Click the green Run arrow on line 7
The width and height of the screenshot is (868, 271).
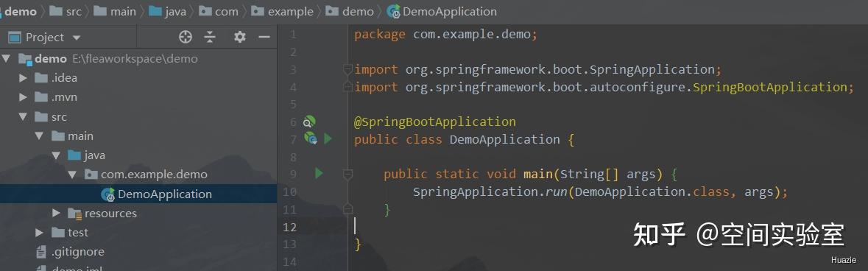328,138
